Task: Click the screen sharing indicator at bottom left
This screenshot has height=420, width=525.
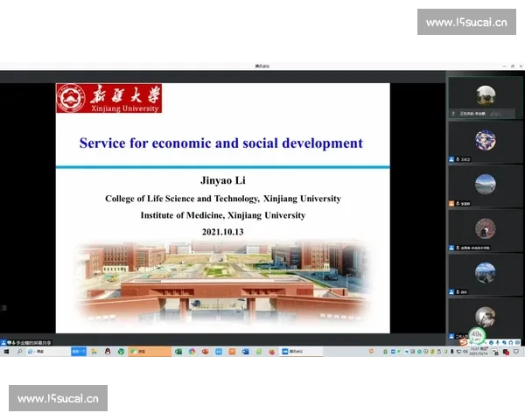Action: pos(26,342)
